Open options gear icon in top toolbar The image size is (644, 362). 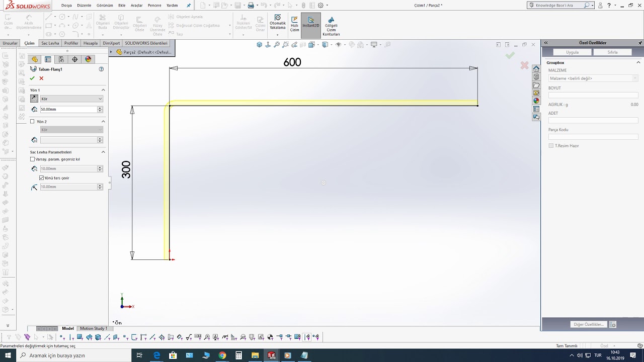coord(320,6)
